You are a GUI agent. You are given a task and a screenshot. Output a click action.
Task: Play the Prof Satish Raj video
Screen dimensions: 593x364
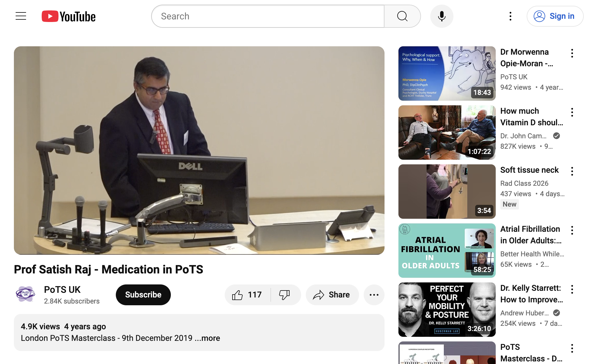pos(199,150)
